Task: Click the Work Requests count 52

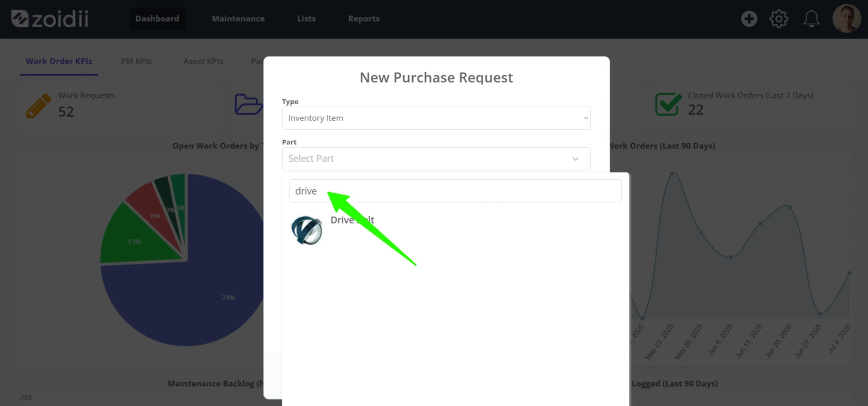Action: coord(66,111)
